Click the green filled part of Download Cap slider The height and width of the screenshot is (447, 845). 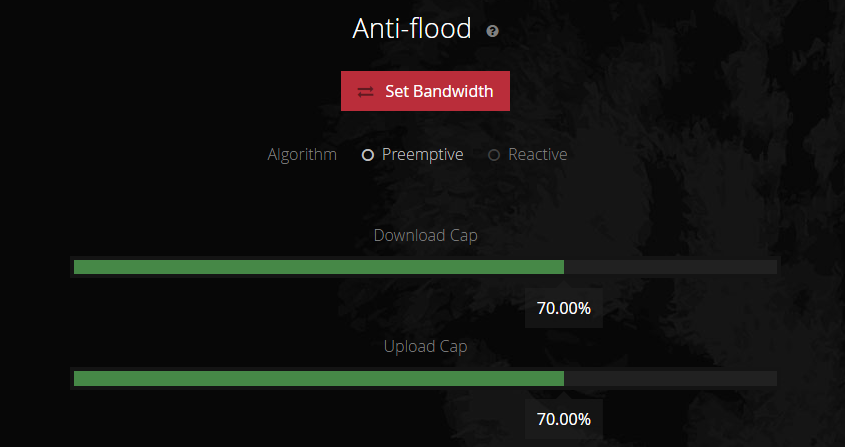pyautogui.click(x=318, y=267)
